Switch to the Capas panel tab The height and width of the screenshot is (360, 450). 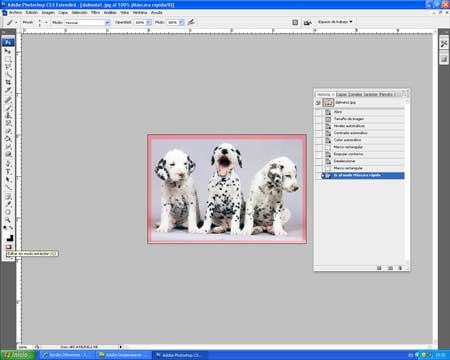(341, 94)
